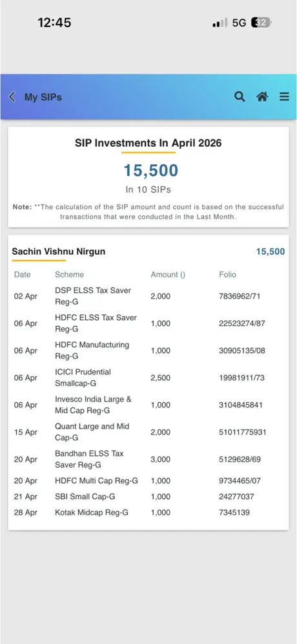Tap folio number 7836962/71
The width and height of the screenshot is (297, 644).
pos(240,296)
